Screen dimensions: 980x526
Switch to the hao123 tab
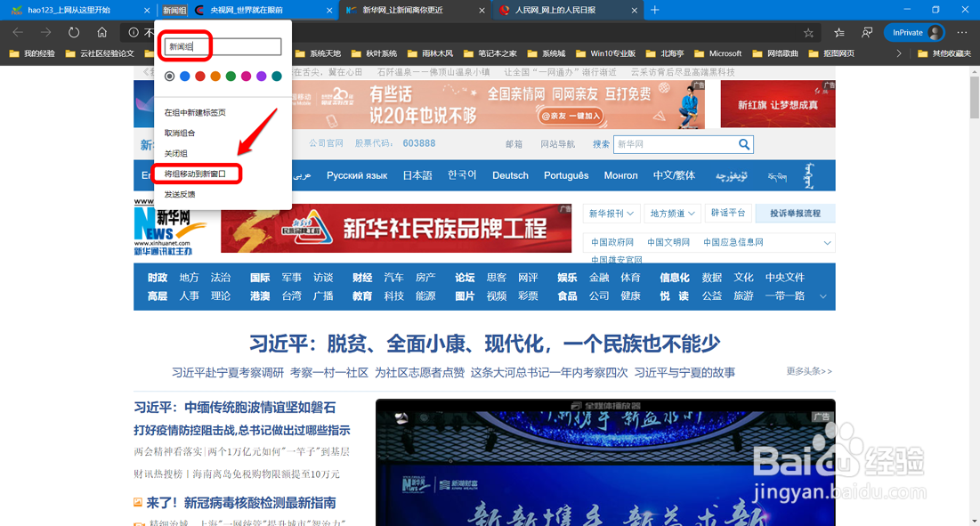point(78,10)
